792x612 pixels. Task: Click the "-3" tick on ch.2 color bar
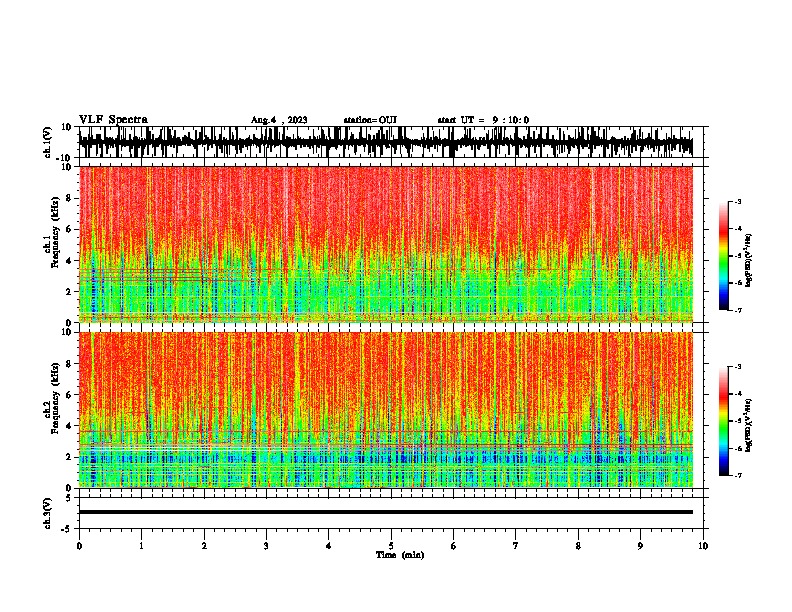(x=738, y=367)
